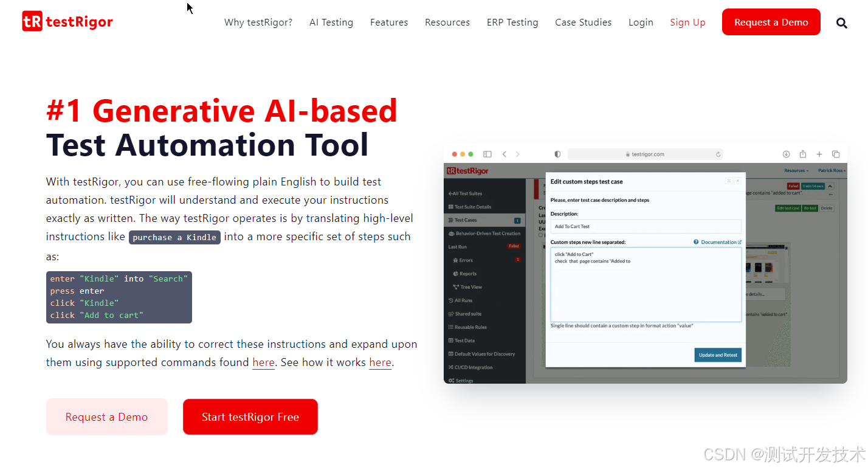Click the blue help question mark icon

696,242
